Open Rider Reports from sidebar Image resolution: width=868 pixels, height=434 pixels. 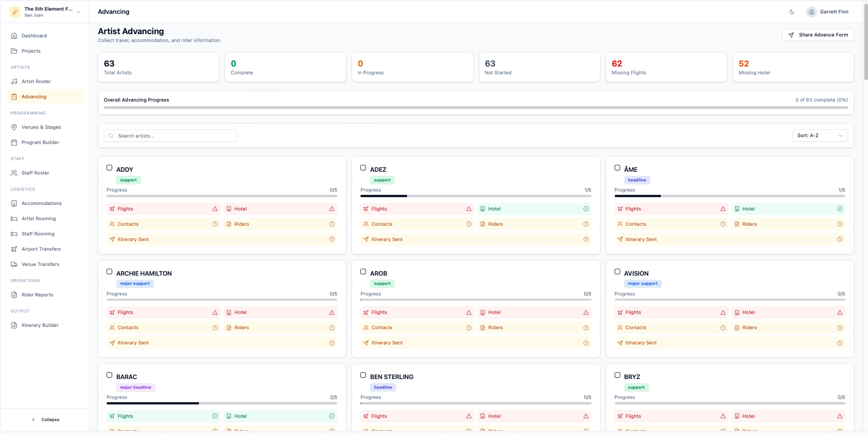37,295
